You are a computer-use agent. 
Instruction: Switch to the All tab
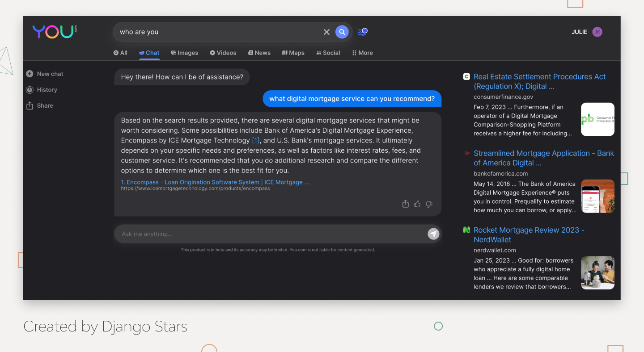coord(120,53)
